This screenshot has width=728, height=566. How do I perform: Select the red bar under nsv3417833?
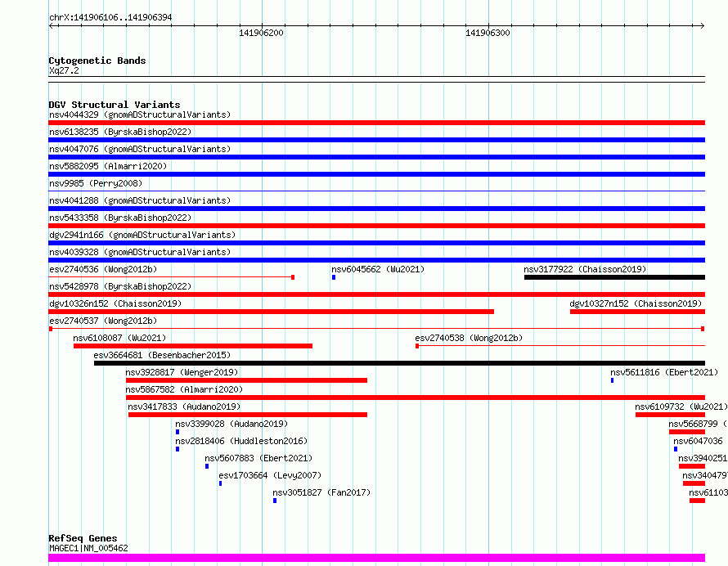click(x=248, y=415)
